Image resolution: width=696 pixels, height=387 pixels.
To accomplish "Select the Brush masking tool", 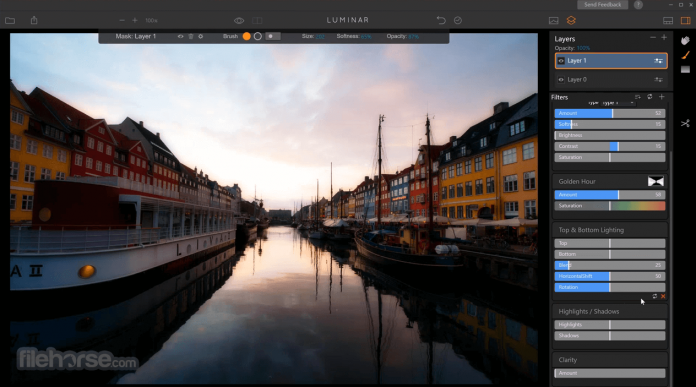I will point(685,55).
